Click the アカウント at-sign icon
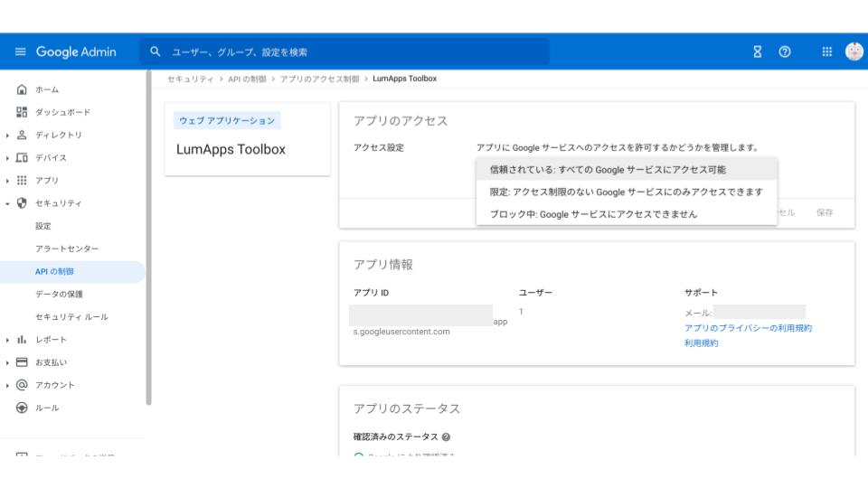The height and width of the screenshot is (488, 868). (x=22, y=385)
